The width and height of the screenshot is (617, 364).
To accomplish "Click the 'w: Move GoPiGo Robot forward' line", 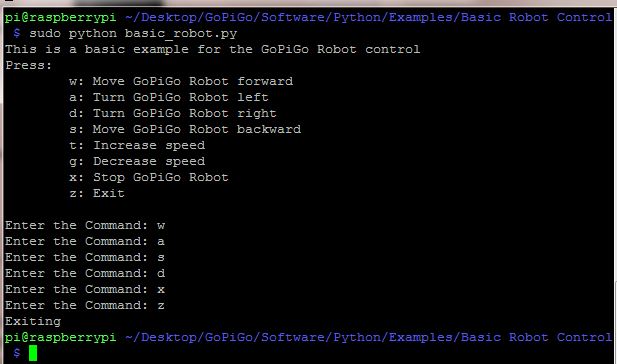I will [x=181, y=81].
